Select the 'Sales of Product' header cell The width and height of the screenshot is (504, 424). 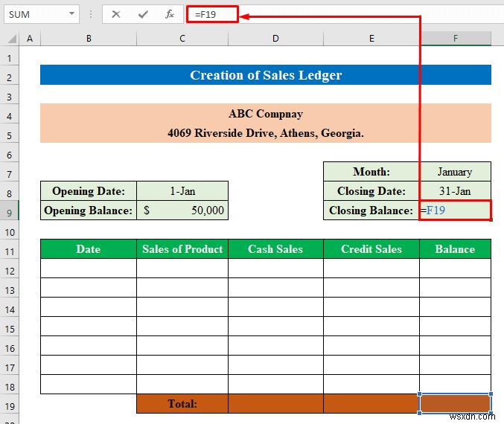182,249
